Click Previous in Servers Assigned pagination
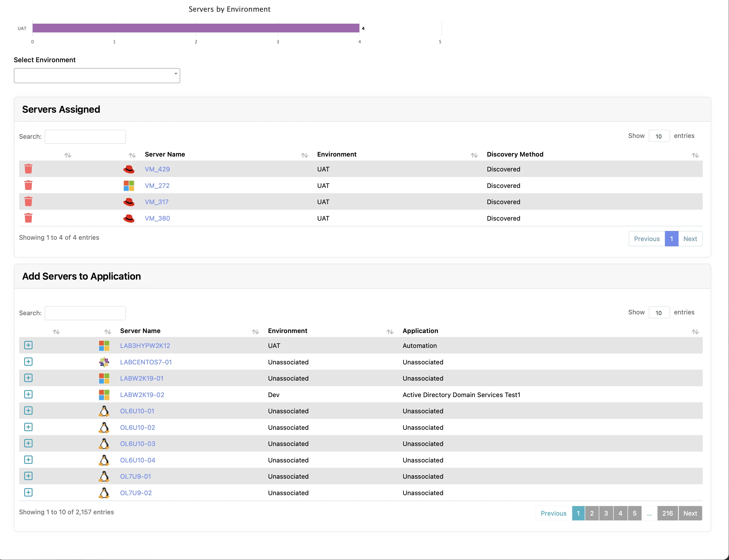This screenshot has height=560, width=729. pos(647,239)
